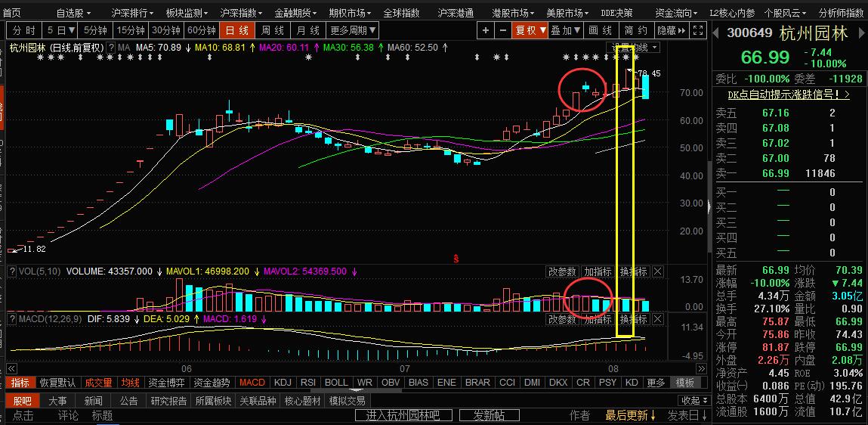The width and height of the screenshot is (868, 425).
Task: Click 加指标 on the VOL panel
Action: coord(598,271)
